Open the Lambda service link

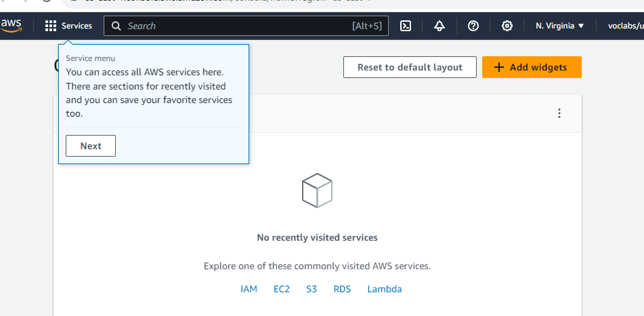(x=385, y=289)
